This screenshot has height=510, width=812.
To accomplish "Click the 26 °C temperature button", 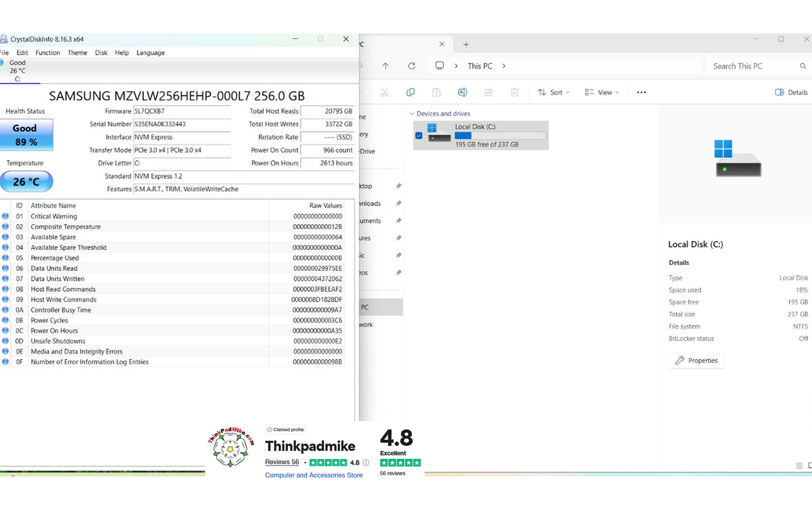I will 26,181.
